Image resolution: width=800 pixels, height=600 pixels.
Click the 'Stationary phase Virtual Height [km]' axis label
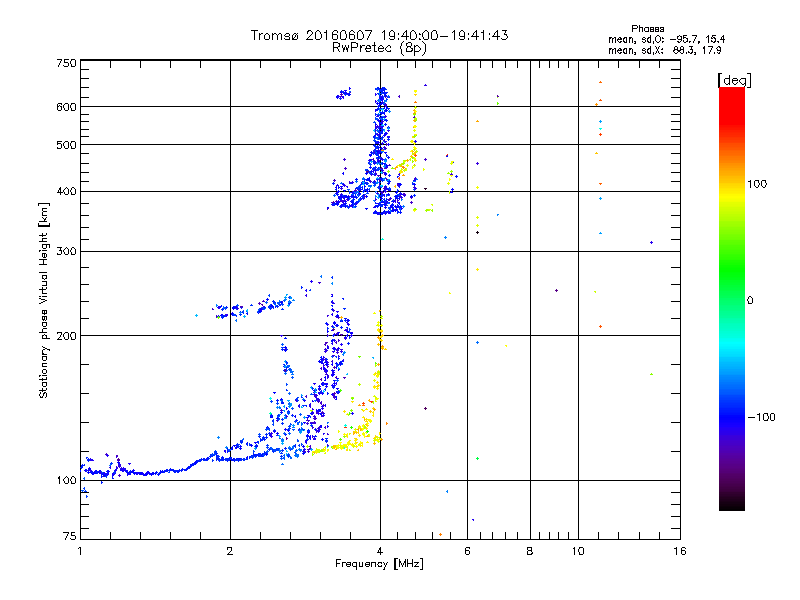pos(43,300)
